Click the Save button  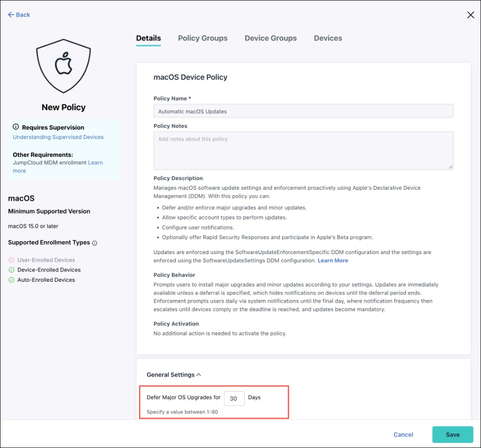click(453, 434)
